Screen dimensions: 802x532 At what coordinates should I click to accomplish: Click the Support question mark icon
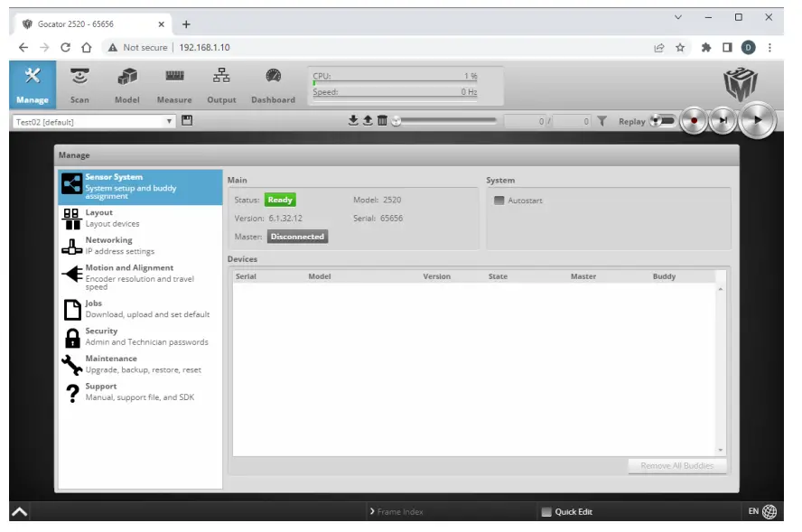[72, 393]
